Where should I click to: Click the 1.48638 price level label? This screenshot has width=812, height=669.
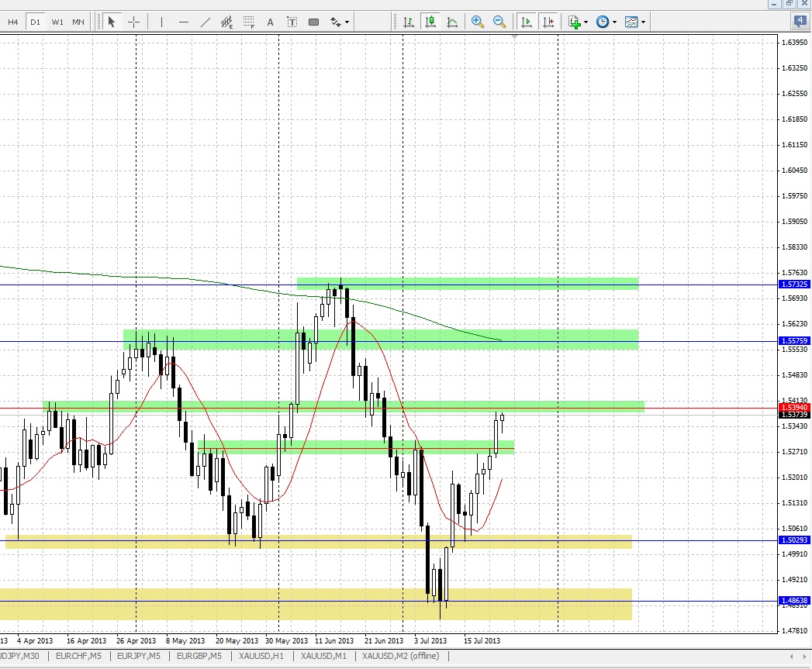(794, 601)
